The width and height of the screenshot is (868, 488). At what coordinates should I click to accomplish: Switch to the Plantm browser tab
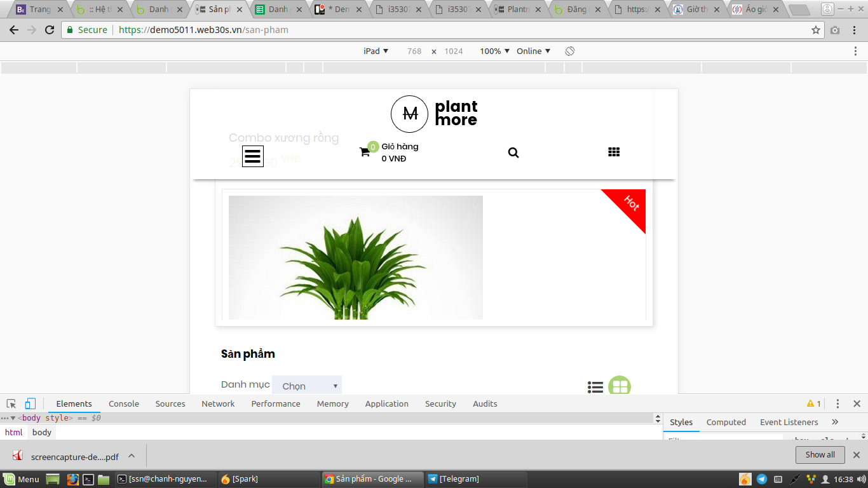click(x=519, y=10)
